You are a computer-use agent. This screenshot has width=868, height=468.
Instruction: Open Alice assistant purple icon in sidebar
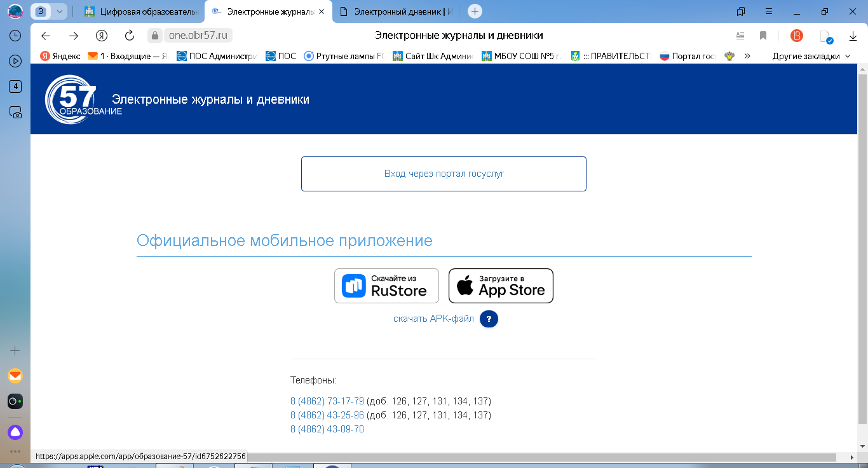15,432
